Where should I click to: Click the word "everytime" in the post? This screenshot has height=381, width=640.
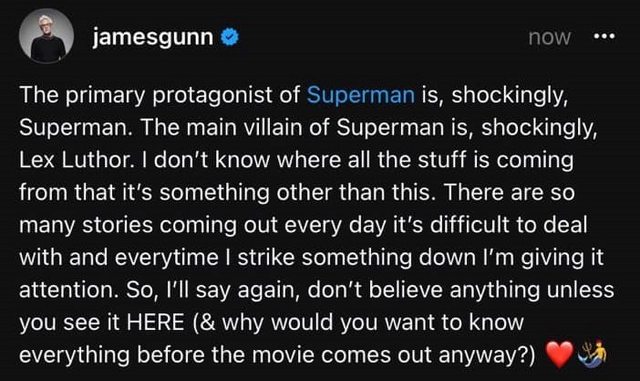click(166, 258)
